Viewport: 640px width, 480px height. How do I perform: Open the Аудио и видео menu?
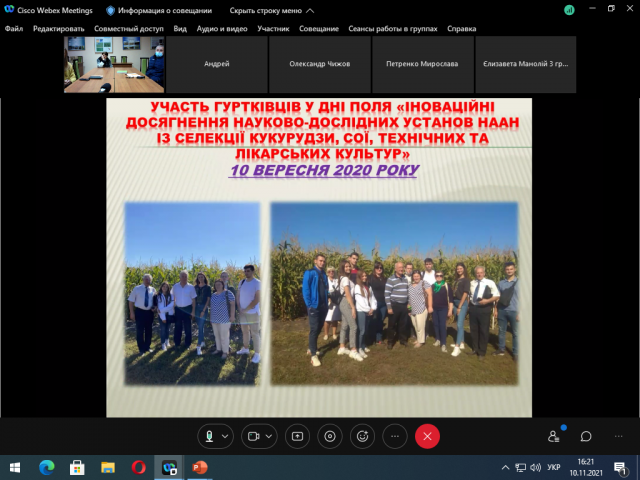tap(222, 29)
